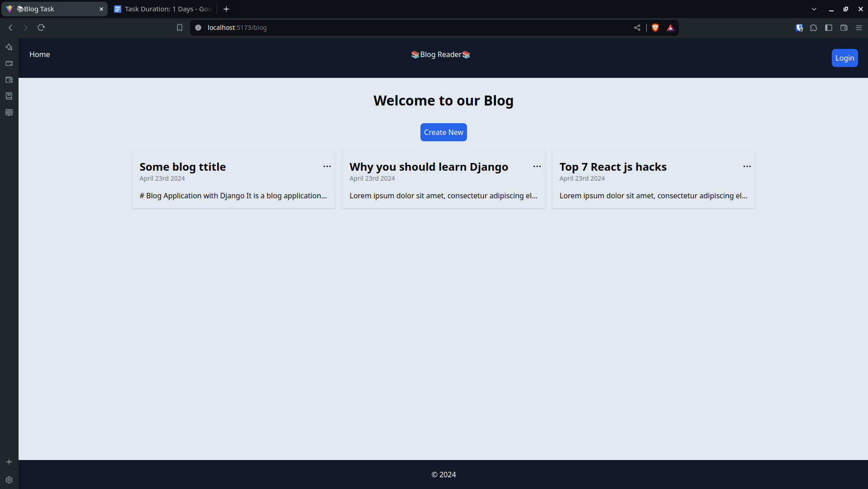The width and height of the screenshot is (868, 489).
Task: Click the Login button
Action: 844,58
